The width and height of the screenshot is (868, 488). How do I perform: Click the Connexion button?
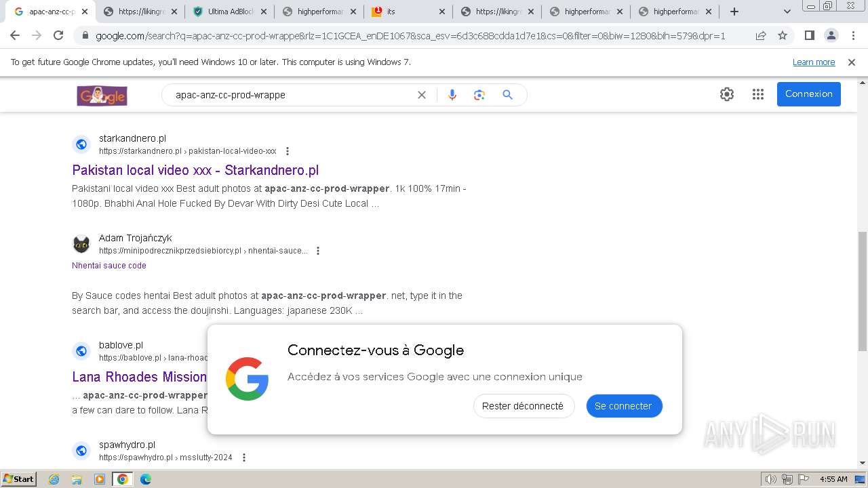809,94
